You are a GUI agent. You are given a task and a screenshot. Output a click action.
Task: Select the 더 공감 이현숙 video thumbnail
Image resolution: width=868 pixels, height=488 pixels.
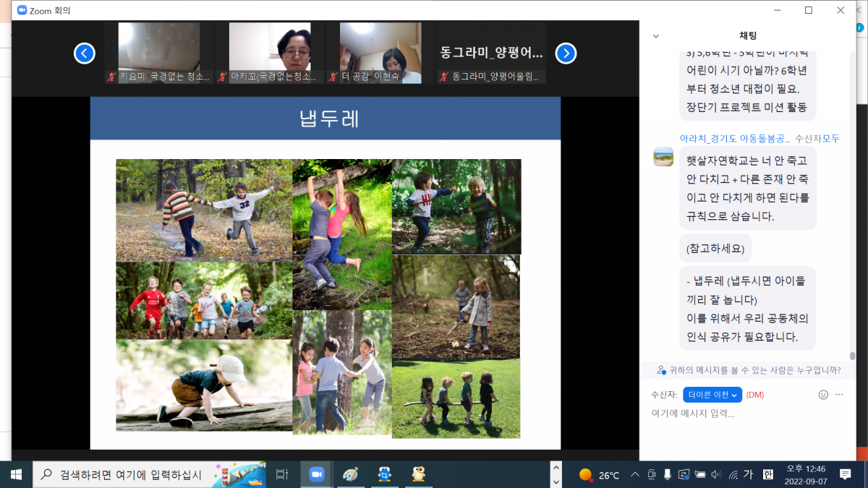point(380,53)
